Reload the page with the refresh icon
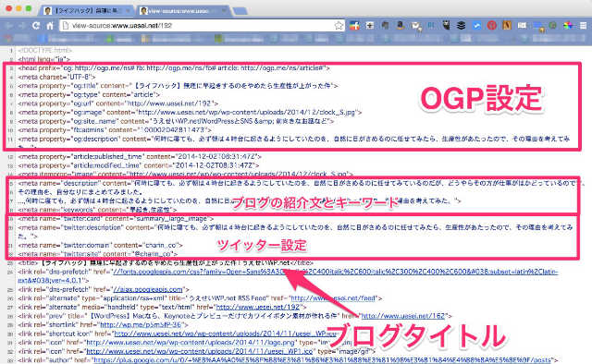The width and height of the screenshot is (592, 364). pyautogui.click(x=36, y=25)
